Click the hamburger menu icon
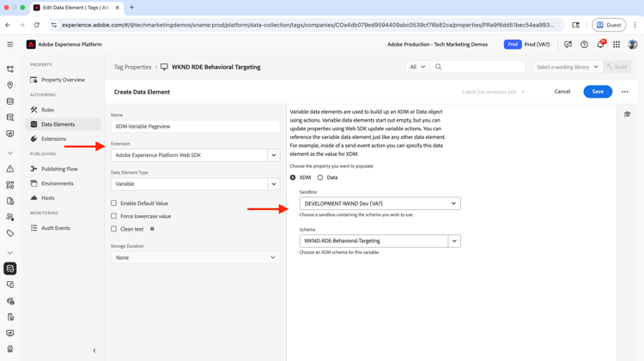The width and height of the screenshot is (644, 361). [10, 45]
